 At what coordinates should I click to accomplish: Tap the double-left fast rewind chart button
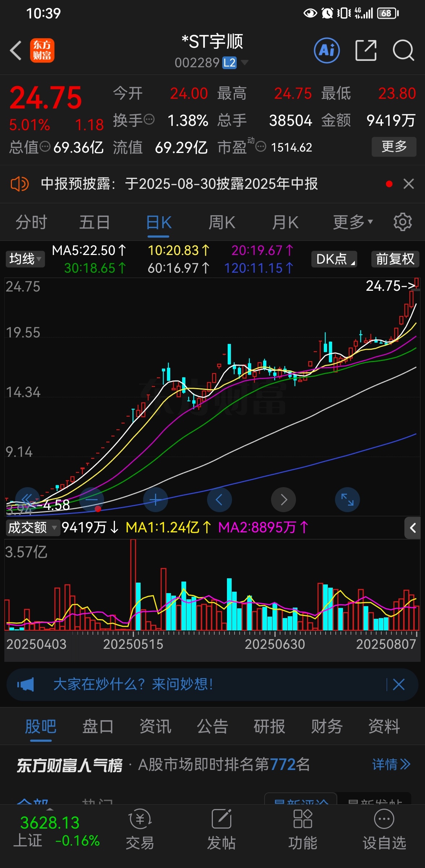coord(28,499)
